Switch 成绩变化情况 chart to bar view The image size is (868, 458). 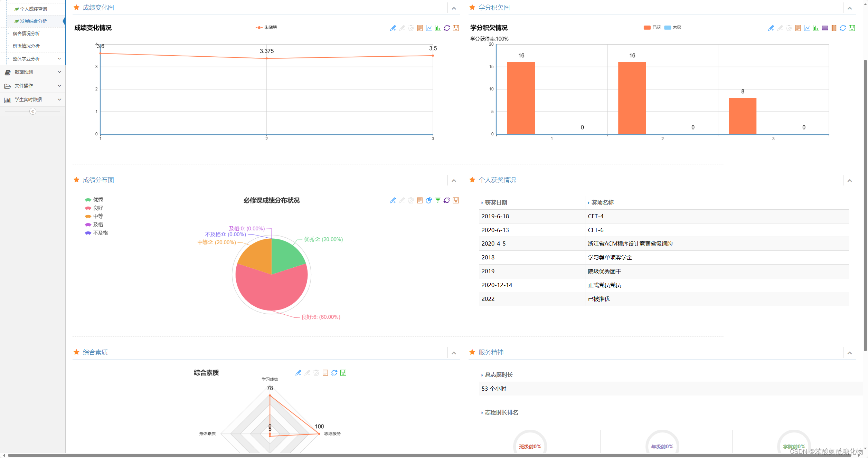437,28
